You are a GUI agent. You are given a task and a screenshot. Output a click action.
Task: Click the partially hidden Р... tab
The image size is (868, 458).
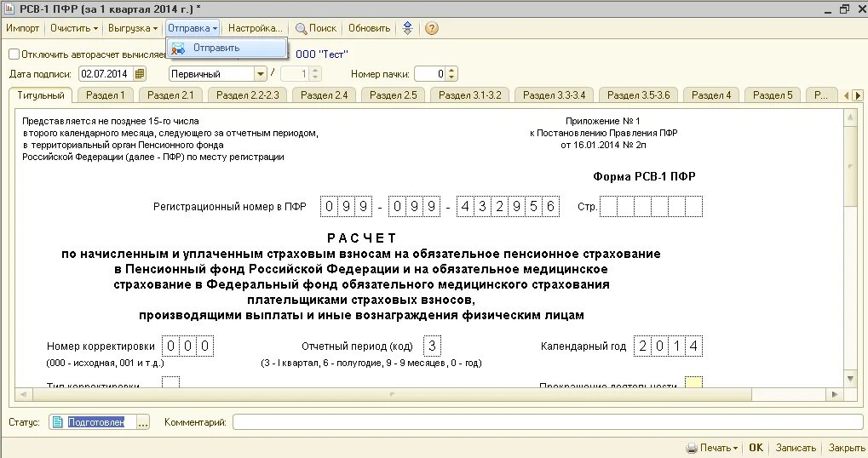(x=821, y=95)
